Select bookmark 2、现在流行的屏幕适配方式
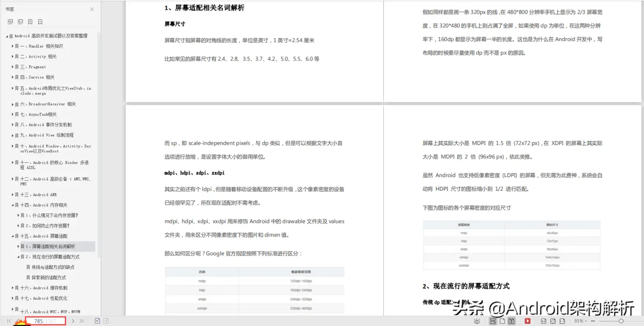This screenshot has width=644, height=326. pyautogui.click(x=52, y=256)
